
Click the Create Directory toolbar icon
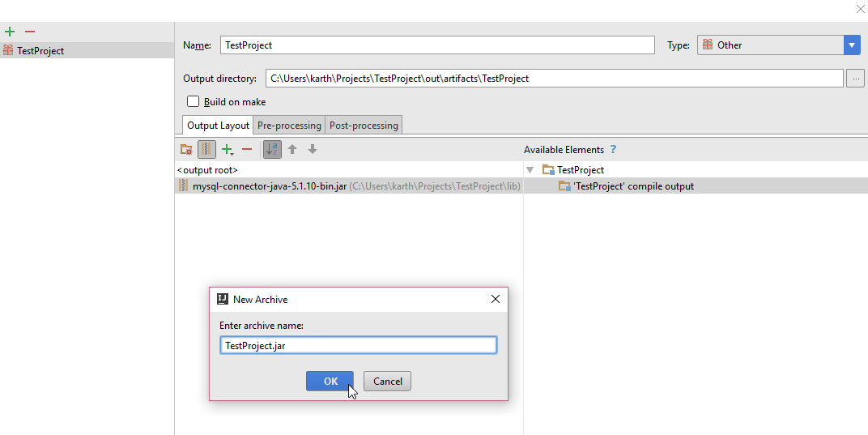pyautogui.click(x=186, y=150)
